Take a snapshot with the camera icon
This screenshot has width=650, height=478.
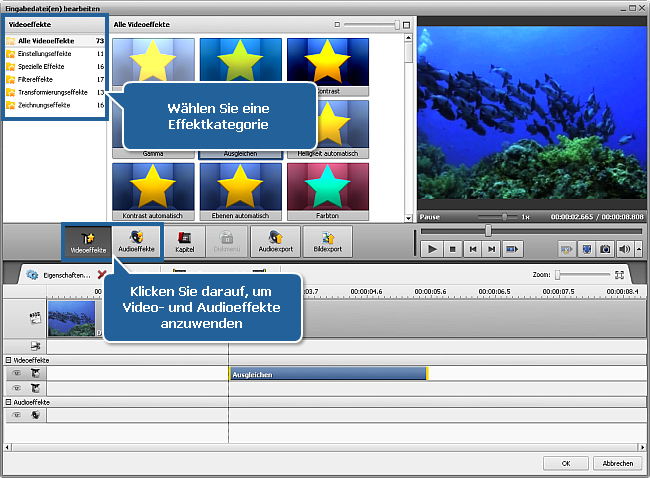click(x=605, y=248)
